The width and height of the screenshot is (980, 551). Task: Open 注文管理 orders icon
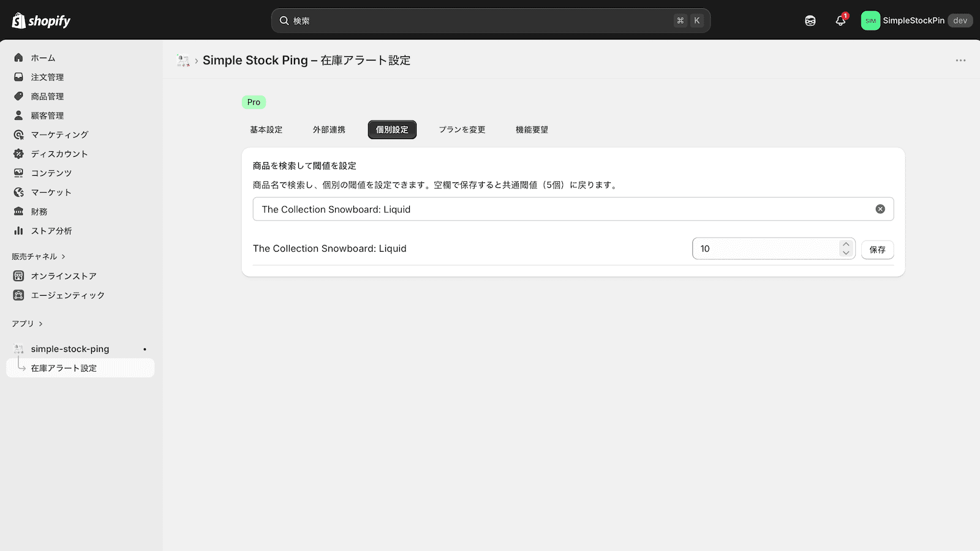point(18,77)
